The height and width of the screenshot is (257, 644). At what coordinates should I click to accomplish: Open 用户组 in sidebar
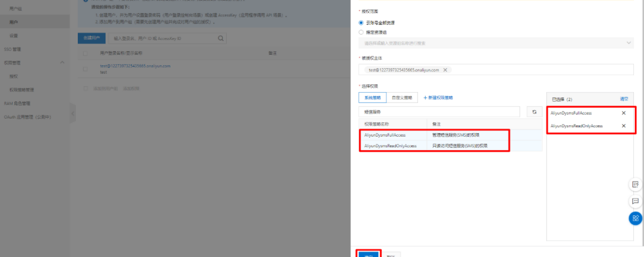point(16,9)
